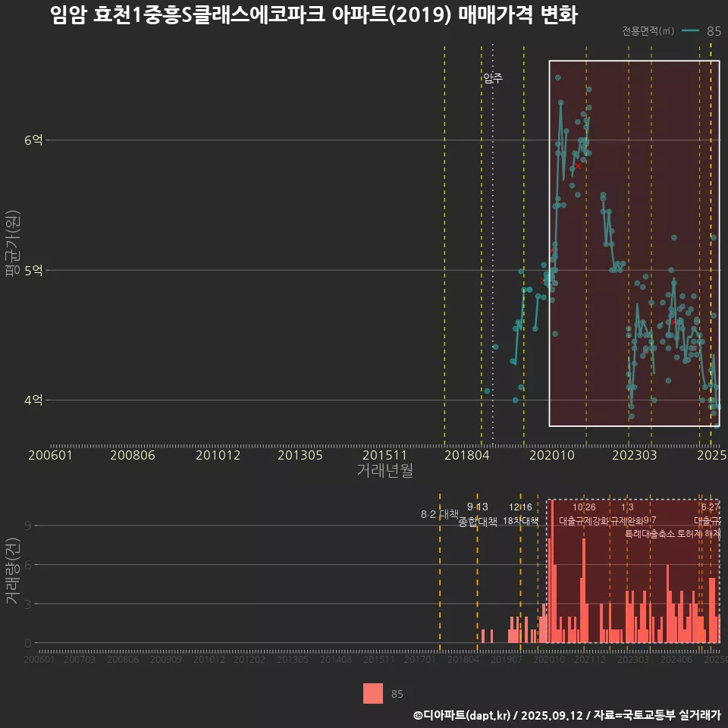Viewport: 728px width, 728px height.
Task: Click the teal line sample in the 전용면적 legend
Action: pos(690,30)
